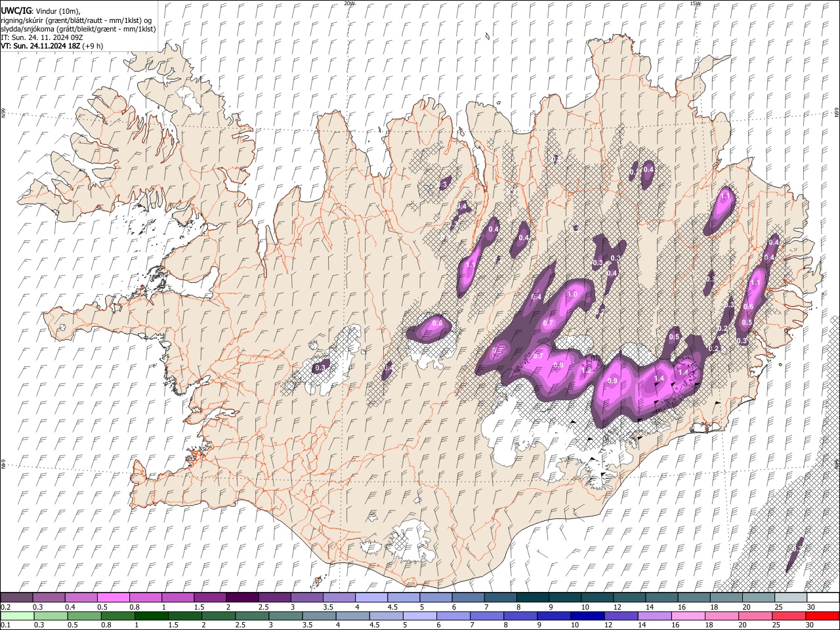Pick the 14–16 light purple swatch, lower legend row
The image size is (840, 630).
pos(654,616)
